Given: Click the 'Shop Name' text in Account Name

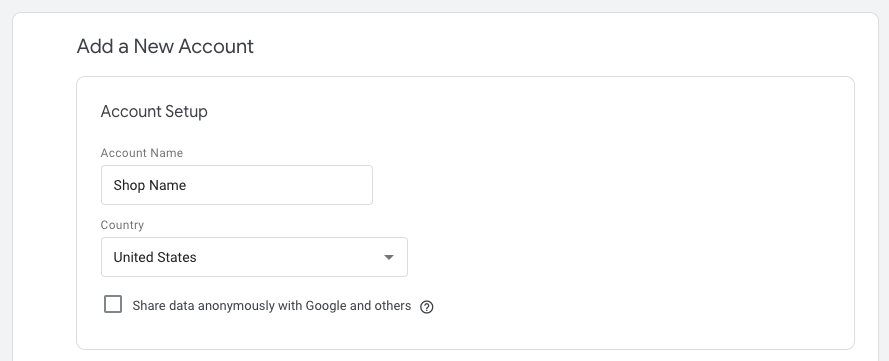Looking at the screenshot, I should pos(150,185).
